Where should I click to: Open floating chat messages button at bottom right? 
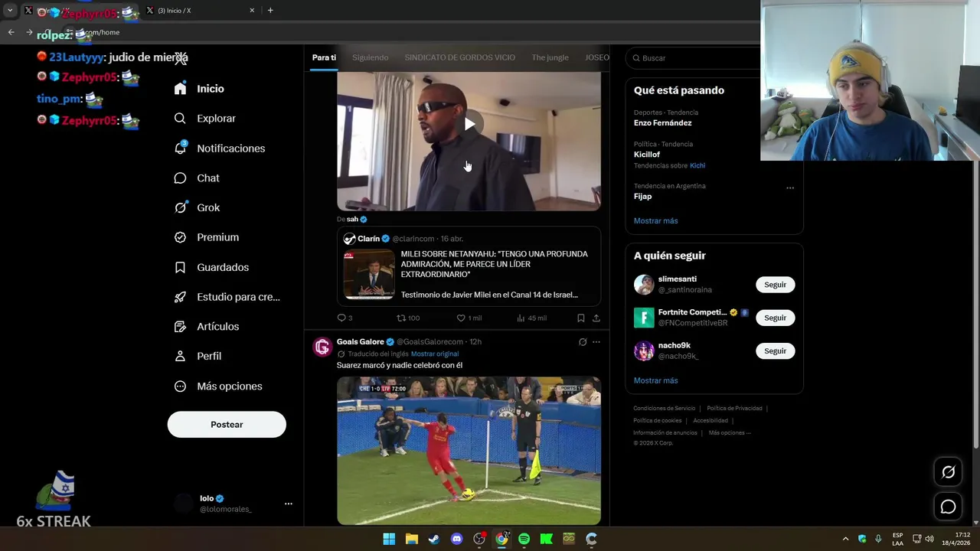click(x=948, y=507)
